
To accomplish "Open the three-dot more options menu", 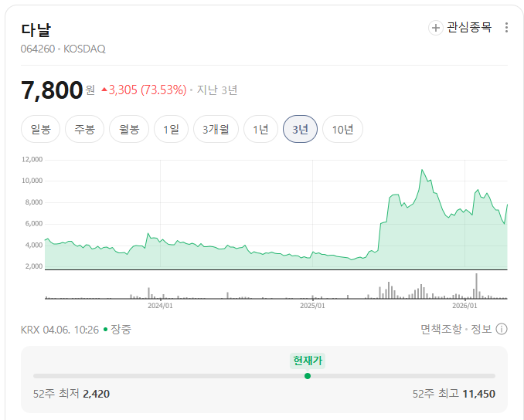I will 506,28.
